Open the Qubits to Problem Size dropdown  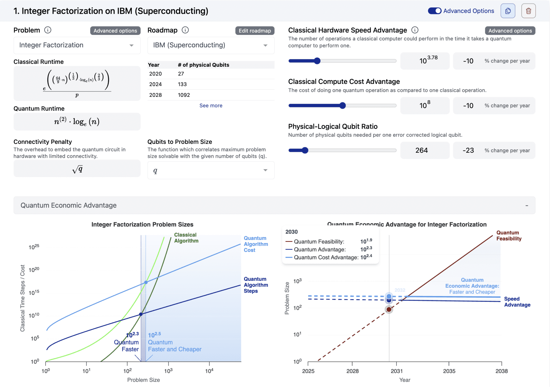pyautogui.click(x=211, y=170)
